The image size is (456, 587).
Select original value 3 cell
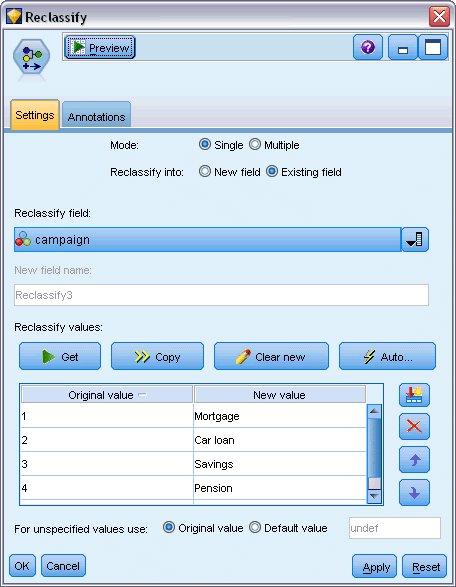pos(107,464)
